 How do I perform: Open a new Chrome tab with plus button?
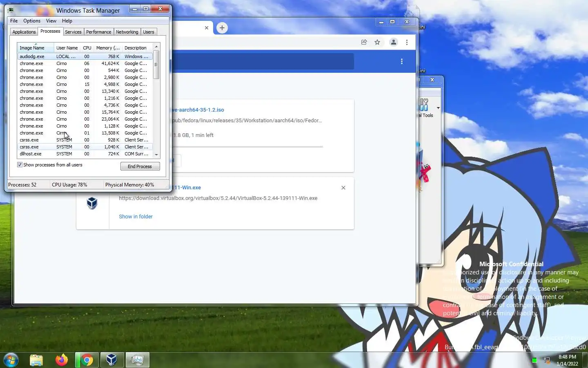(x=222, y=28)
